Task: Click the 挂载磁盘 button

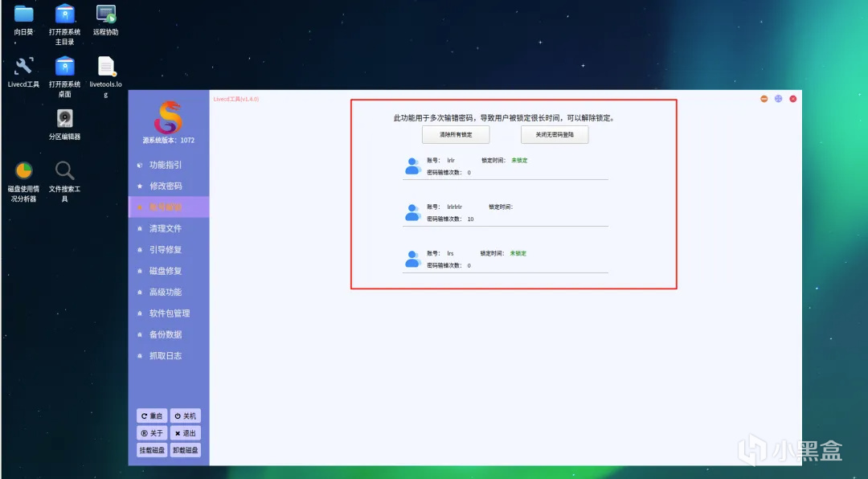Action: 152,450
